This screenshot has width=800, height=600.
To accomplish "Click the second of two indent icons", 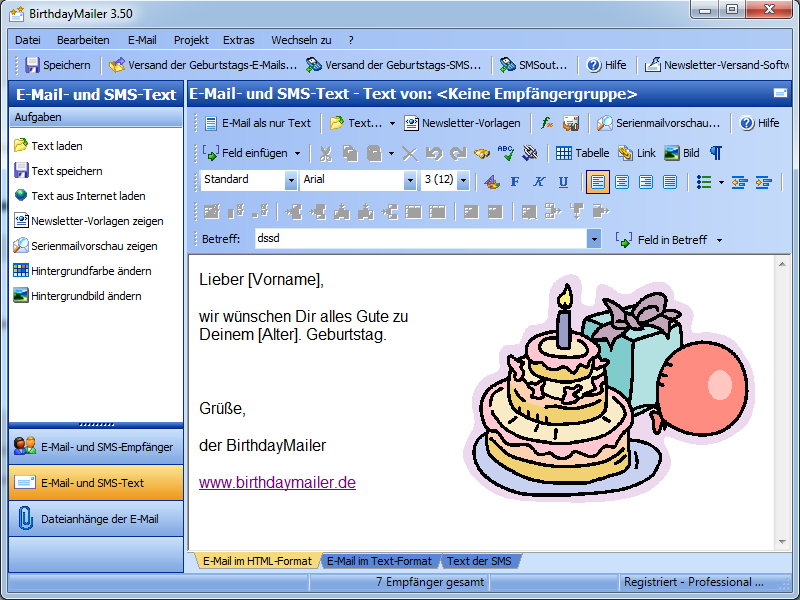I will point(764,182).
